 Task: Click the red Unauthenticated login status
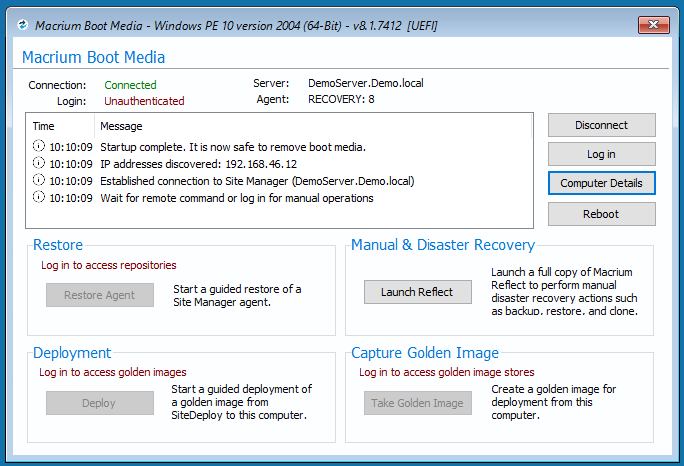(x=144, y=101)
